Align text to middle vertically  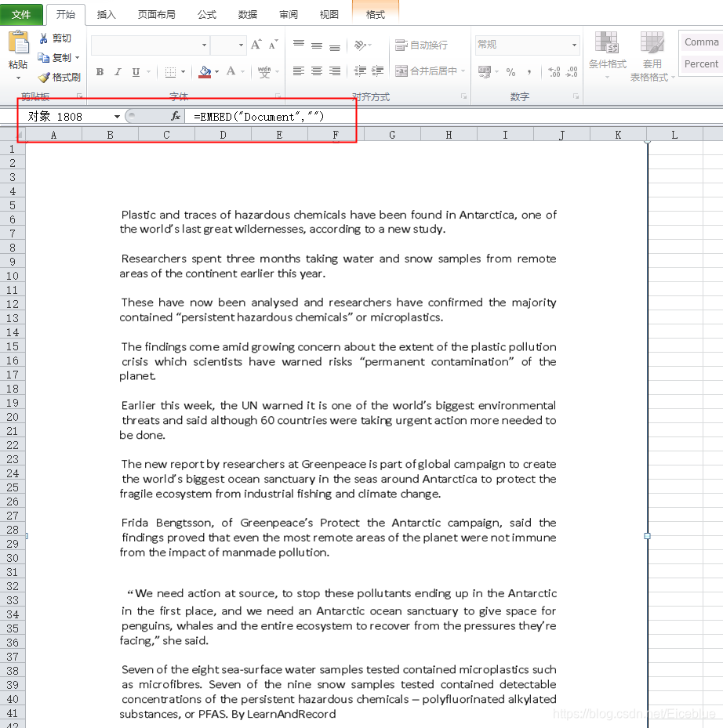coord(317,45)
